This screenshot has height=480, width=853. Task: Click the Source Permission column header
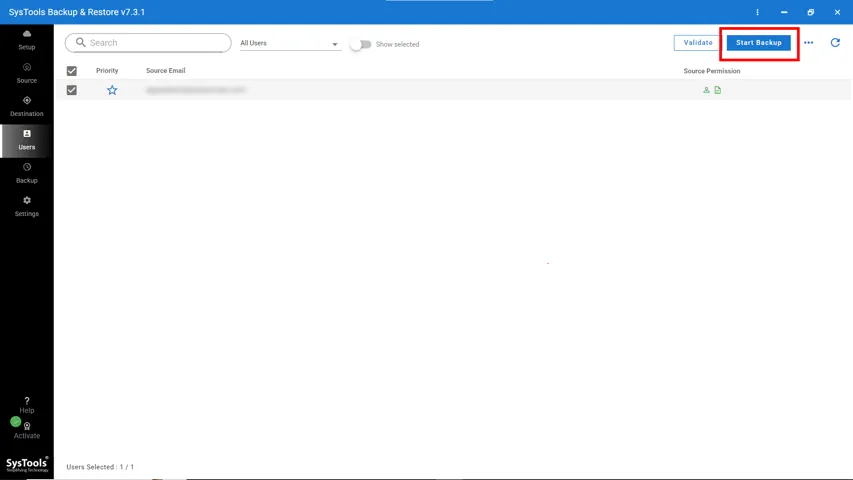click(x=712, y=71)
